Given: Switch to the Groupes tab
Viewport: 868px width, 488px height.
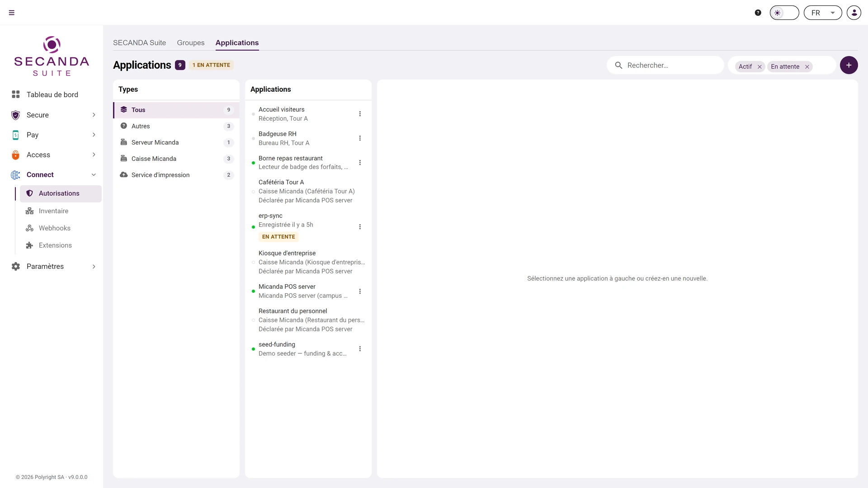Looking at the screenshot, I should [191, 42].
